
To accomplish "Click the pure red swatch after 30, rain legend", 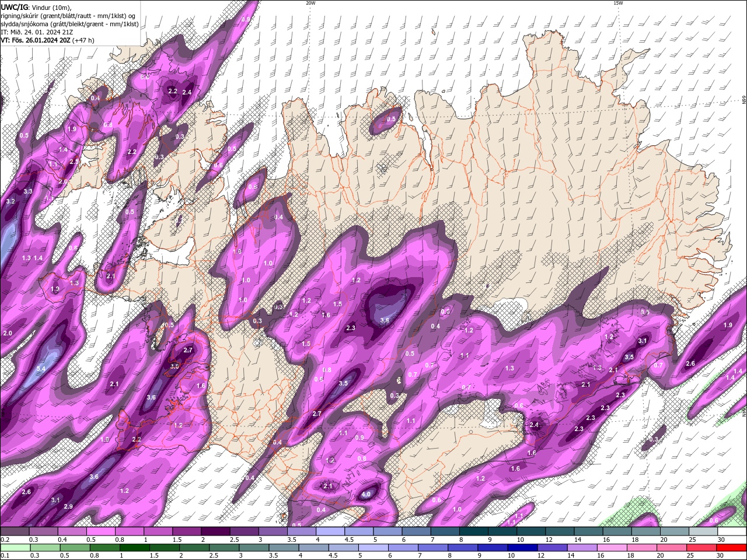I will pyautogui.click(x=732, y=548).
